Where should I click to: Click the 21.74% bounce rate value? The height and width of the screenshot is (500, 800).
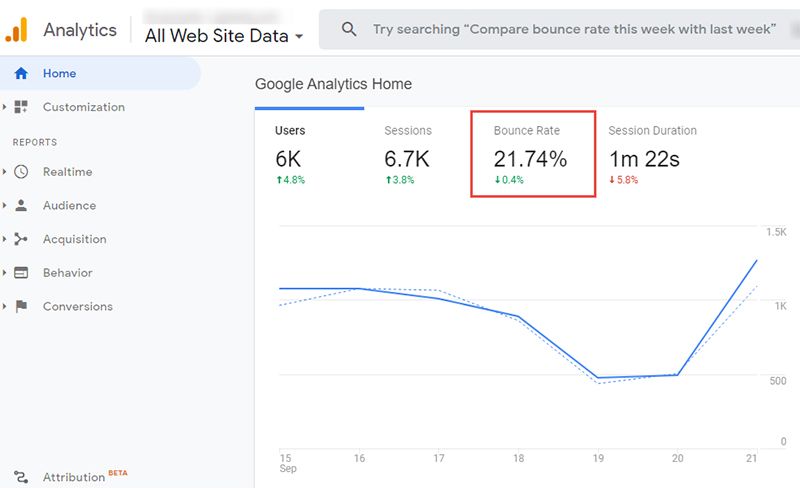[530, 159]
